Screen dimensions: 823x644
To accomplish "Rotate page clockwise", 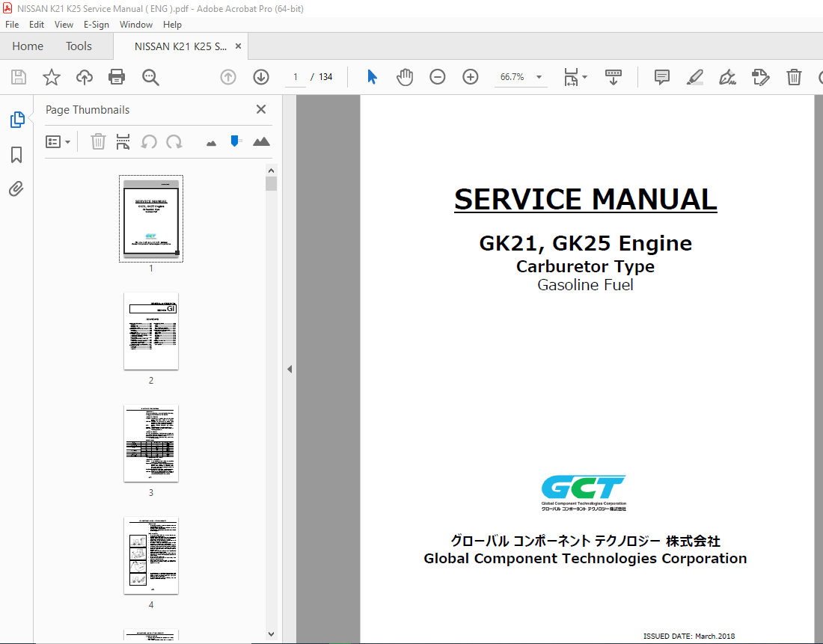I will pyautogui.click(x=174, y=141).
